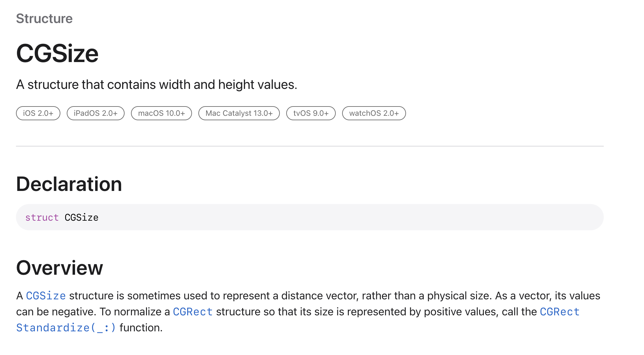Click CGSize identifier in the declaration code

coord(81,217)
